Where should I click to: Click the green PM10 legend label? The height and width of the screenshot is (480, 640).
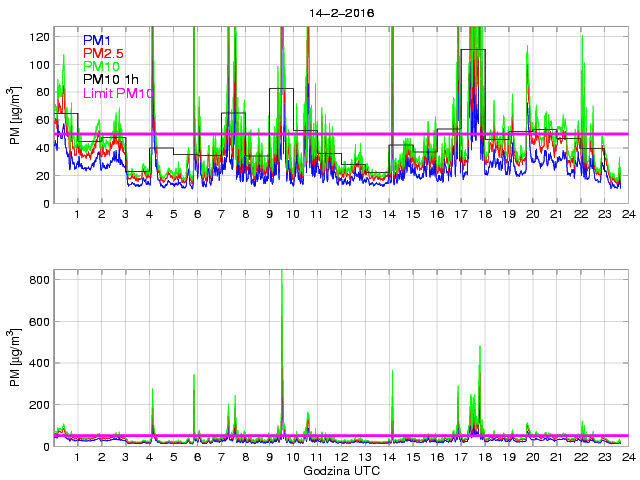click(102, 66)
